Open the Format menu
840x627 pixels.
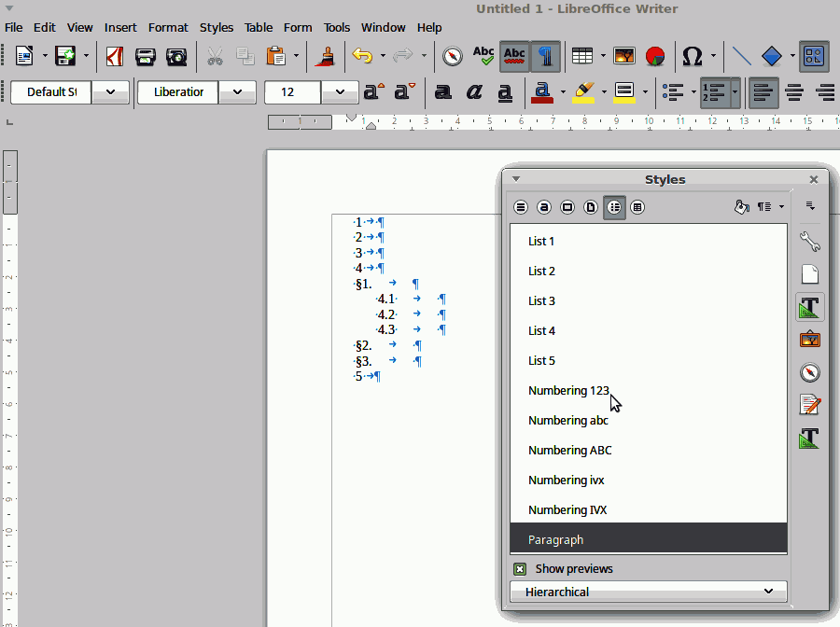(x=168, y=27)
